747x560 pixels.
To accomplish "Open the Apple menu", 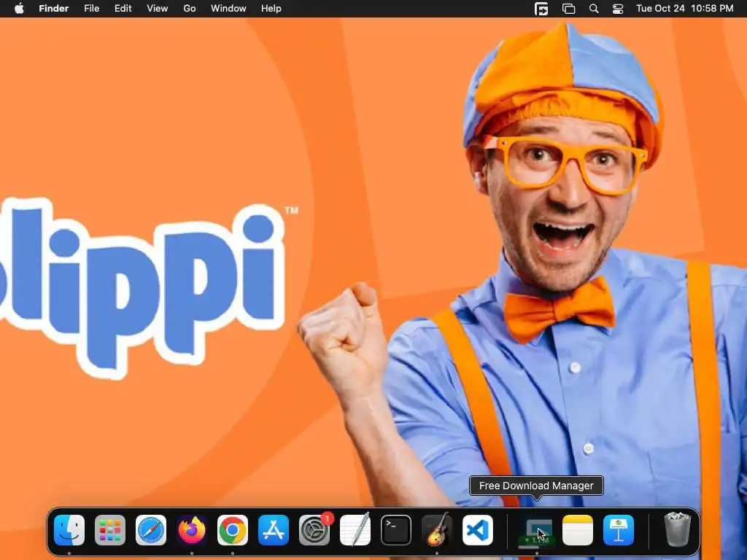I will tap(19, 9).
